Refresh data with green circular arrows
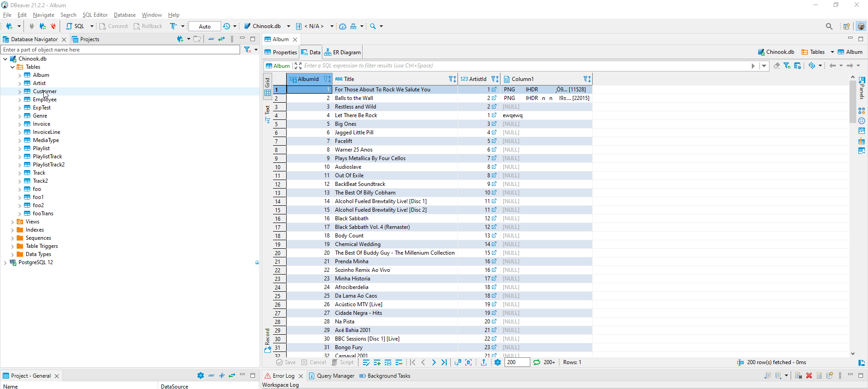This screenshot has height=389, width=868. 537,362
